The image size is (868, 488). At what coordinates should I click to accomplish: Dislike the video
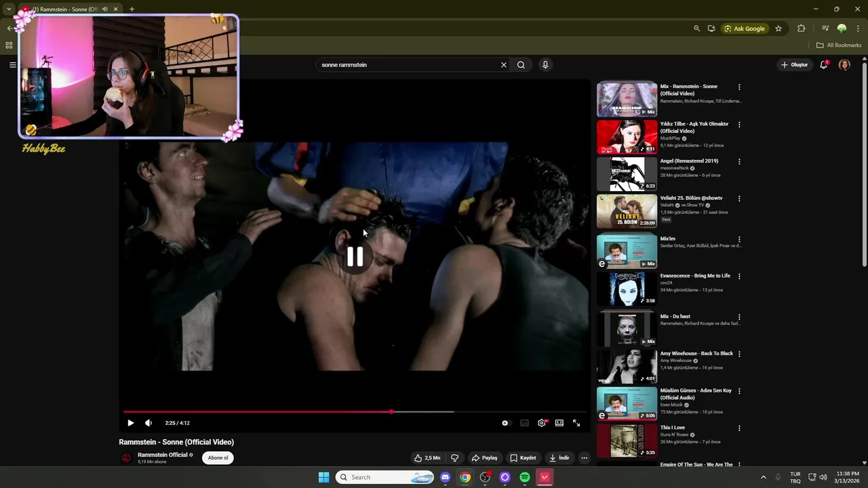454,458
